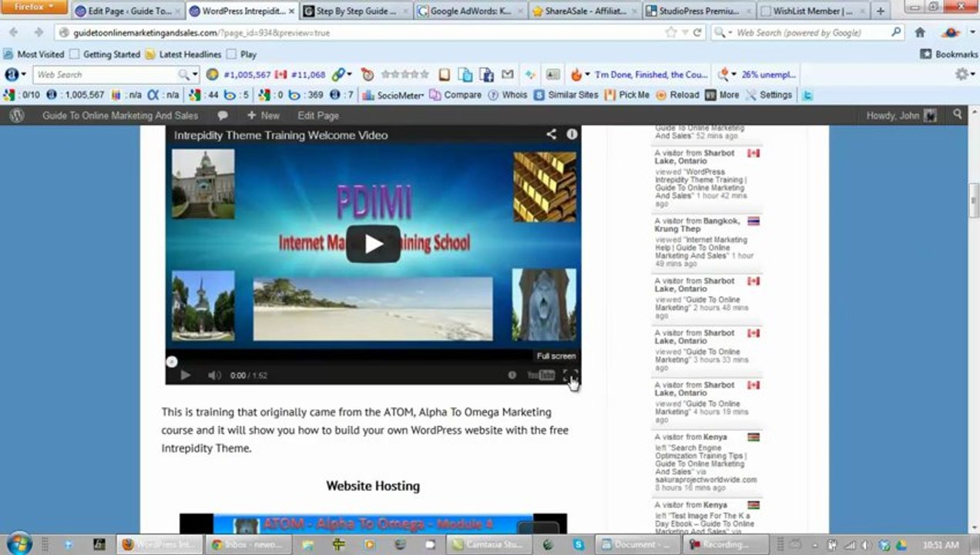Switch to the Step By Step Guide tab

(x=354, y=11)
